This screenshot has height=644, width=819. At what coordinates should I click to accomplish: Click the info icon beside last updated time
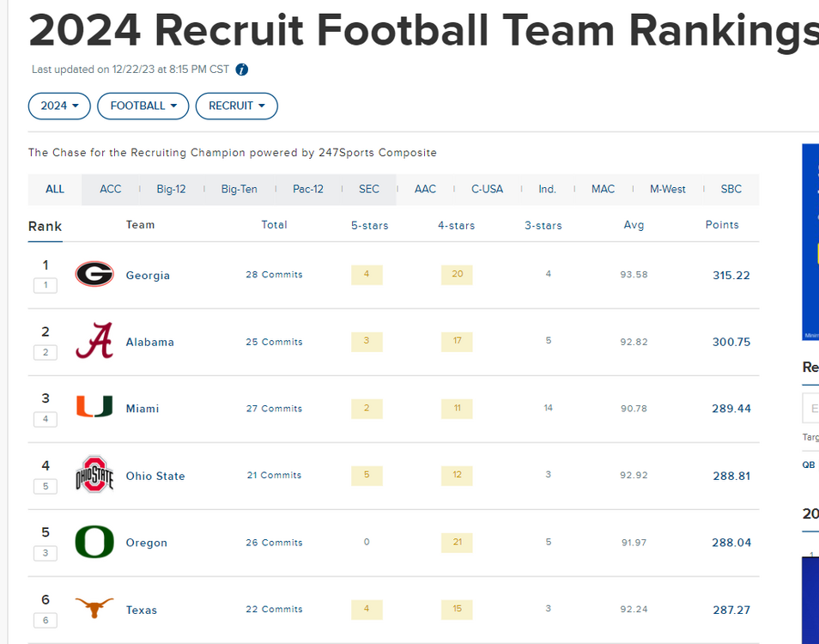pos(242,70)
